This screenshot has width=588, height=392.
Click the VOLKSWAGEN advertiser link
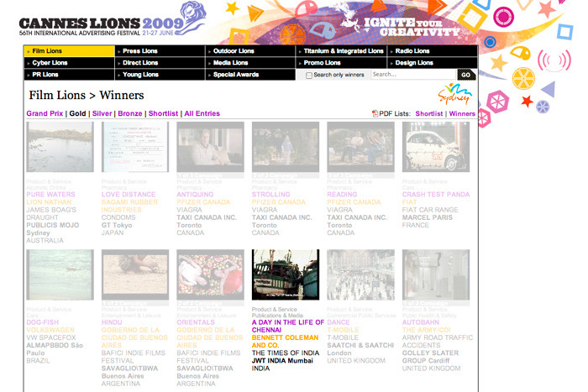point(50,330)
